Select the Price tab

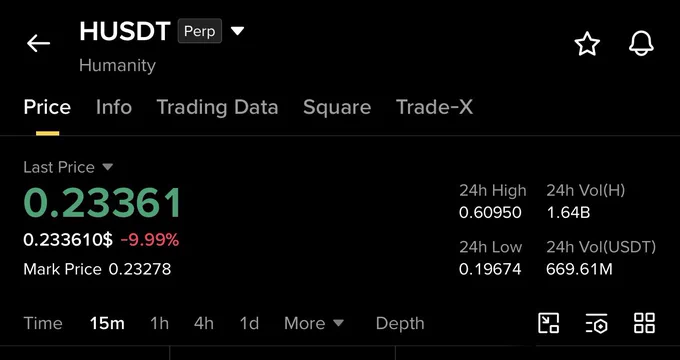pyautogui.click(x=47, y=107)
